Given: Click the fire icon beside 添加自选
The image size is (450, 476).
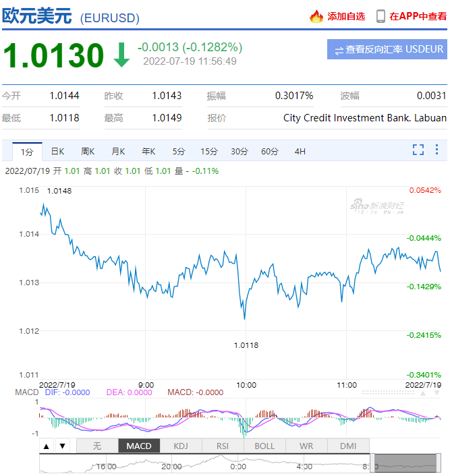Looking at the screenshot, I should pyautogui.click(x=316, y=16).
